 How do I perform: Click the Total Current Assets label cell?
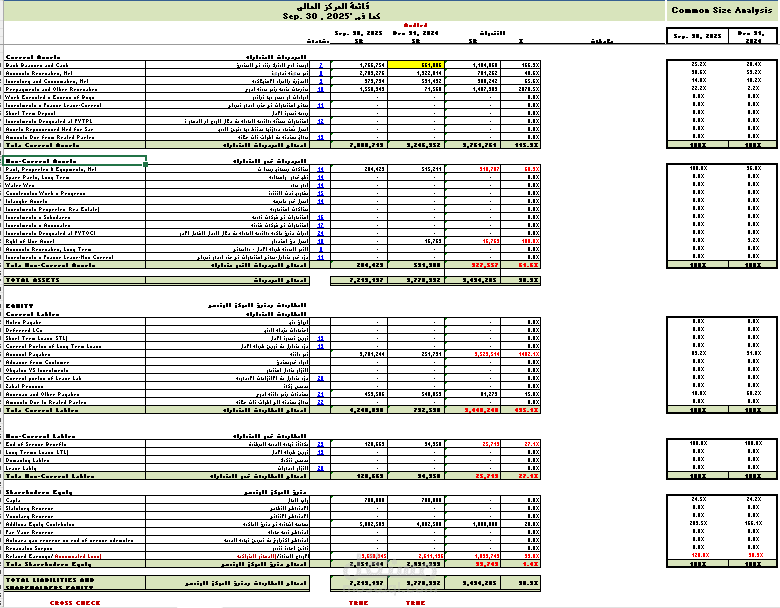[x=75, y=145]
